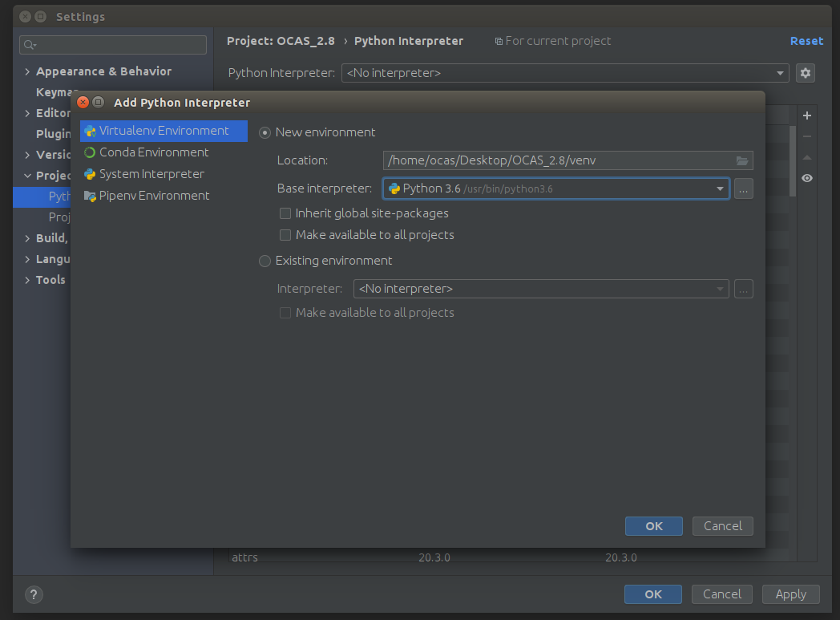The height and width of the screenshot is (620, 840).
Task: Expand the Build settings section
Action: (27, 238)
